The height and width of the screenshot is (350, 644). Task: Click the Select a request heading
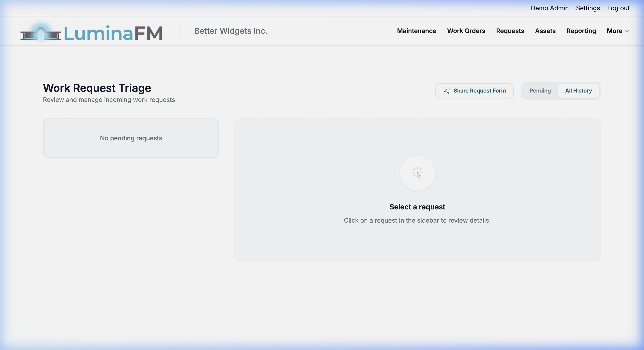[x=417, y=207]
